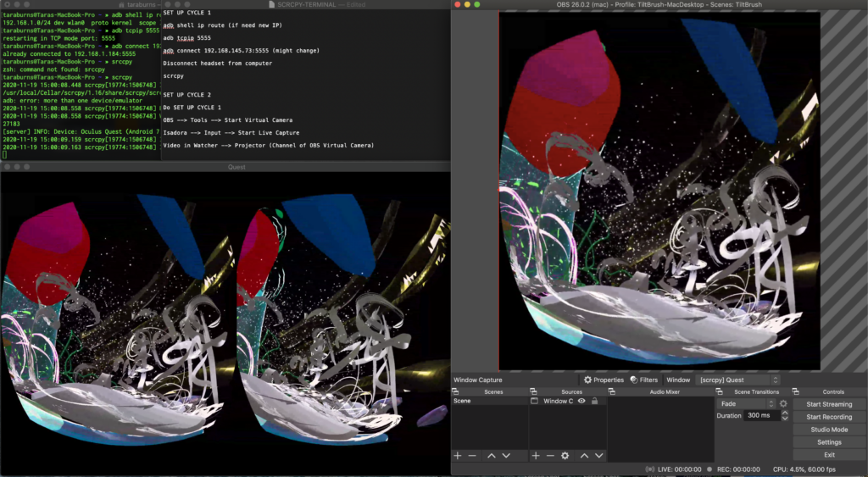Open the Fade transition dropdown
The width and height of the screenshot is (868, 477).
click(746, 403)
